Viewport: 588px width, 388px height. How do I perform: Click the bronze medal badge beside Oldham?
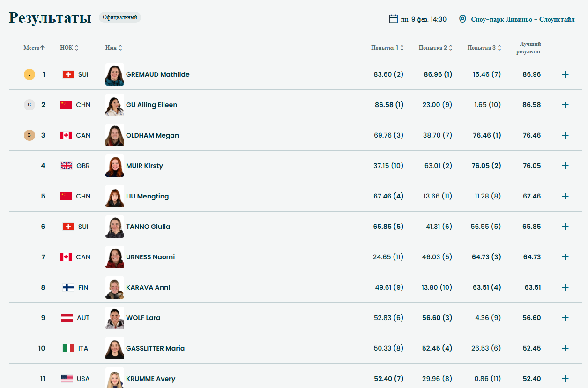[30, 135]
